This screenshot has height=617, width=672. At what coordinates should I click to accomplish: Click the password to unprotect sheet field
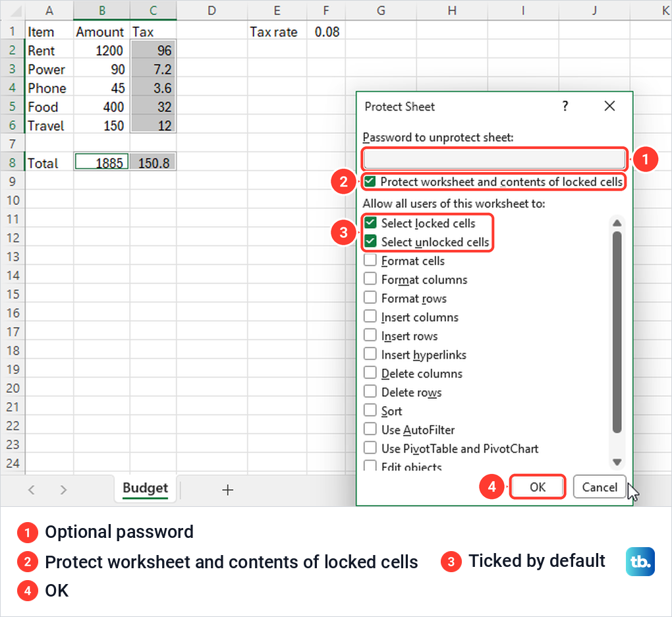pos(495,159)
